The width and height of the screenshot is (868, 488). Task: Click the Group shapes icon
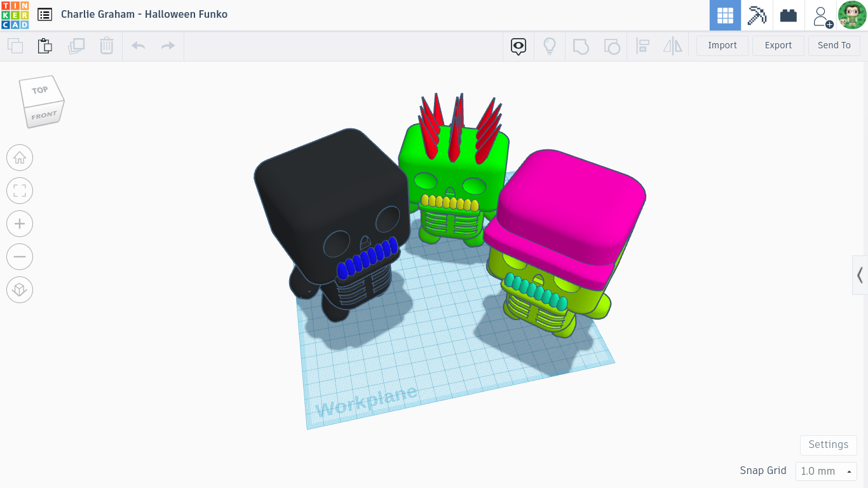581,46
